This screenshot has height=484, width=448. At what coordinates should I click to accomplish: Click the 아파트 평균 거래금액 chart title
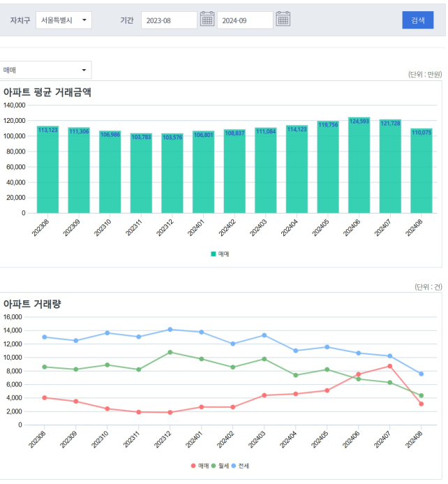tap(47, 92)
